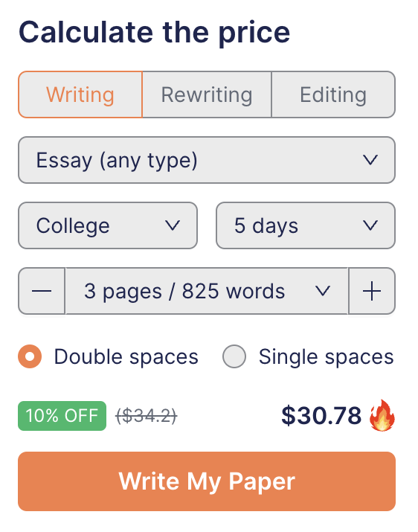Click the 10% OFF green badge
The height and width of the screenshot is (532, 418).
[62, 416]
